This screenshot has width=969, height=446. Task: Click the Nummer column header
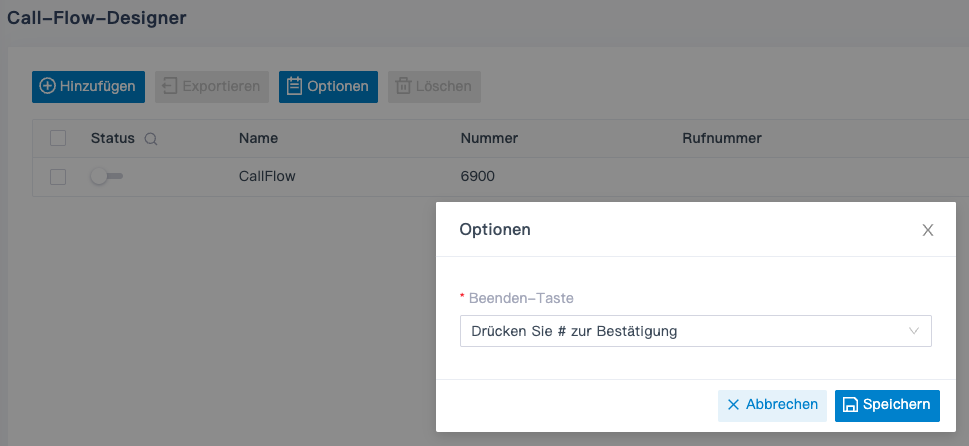tap(488, 138)
